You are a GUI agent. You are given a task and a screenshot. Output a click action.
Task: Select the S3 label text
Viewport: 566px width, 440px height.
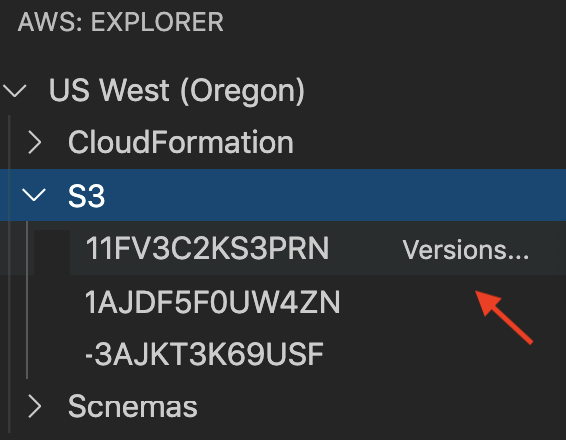(x=86, y=195)
